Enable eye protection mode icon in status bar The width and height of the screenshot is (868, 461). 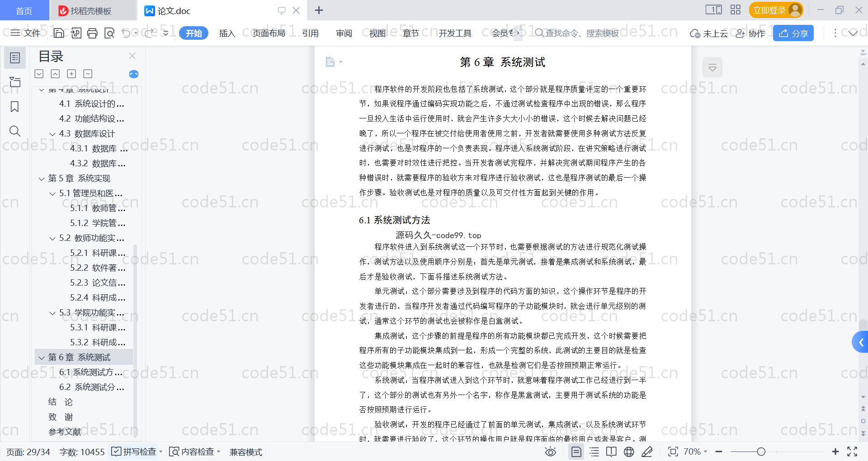point(551,452)
